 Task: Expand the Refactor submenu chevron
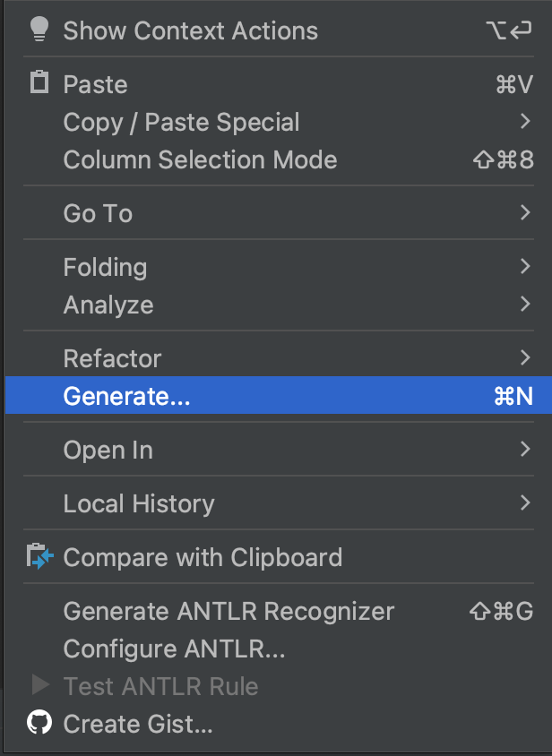pos(525,357)
